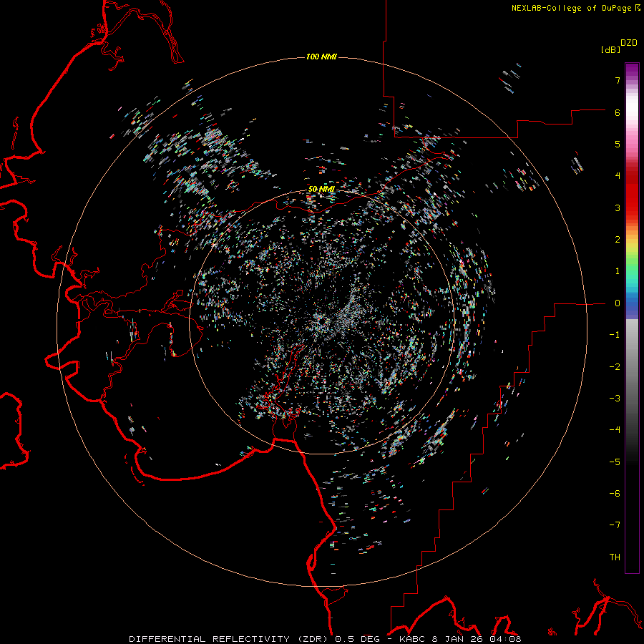Click the purple top of the color bar
Image resolution: width=644 pixels, height=644 pixels.
632,70
